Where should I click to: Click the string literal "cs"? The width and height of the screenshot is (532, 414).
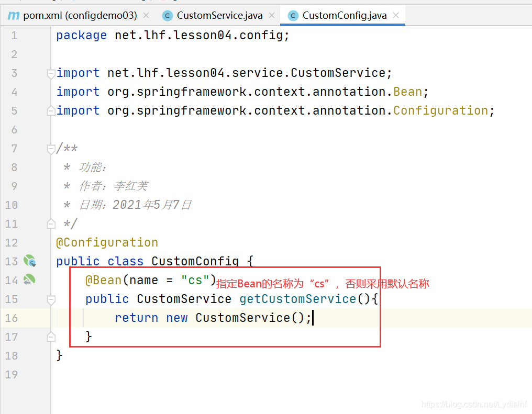click(195, 281)
